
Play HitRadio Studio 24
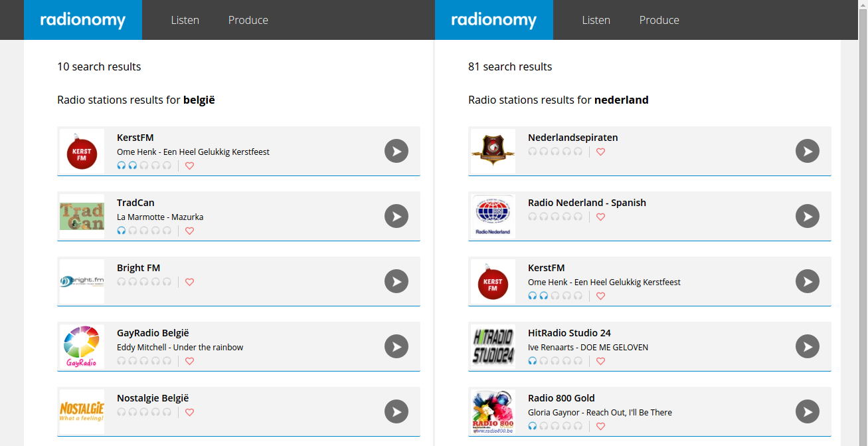(x=808, y=346)
